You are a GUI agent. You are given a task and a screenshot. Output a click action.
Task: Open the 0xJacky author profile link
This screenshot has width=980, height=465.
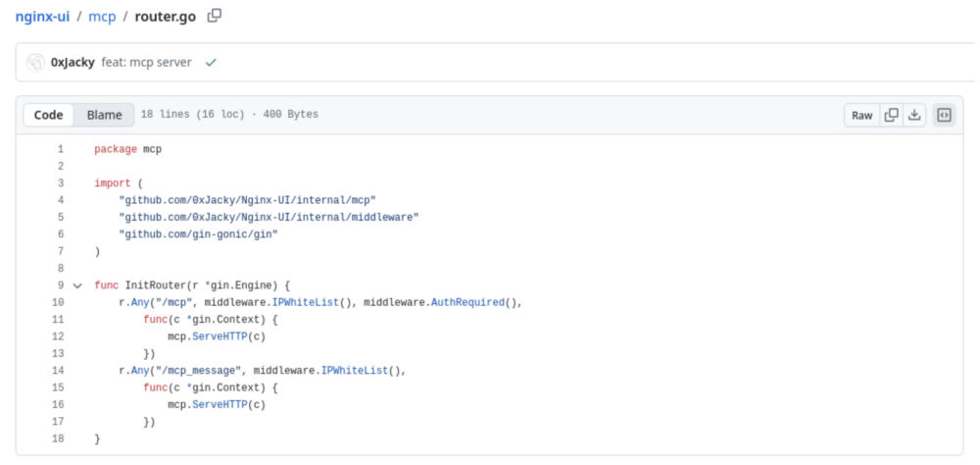[x=73, y=62]
